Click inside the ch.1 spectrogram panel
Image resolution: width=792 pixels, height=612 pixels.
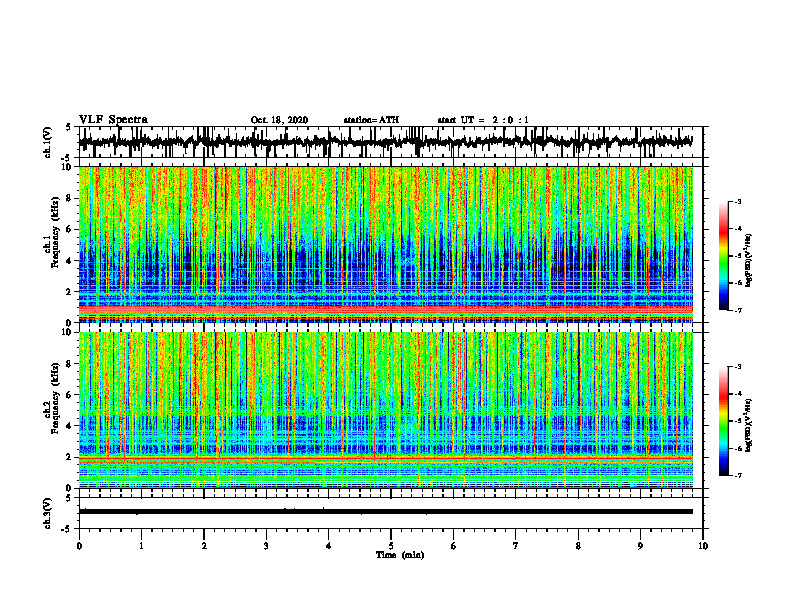tap(385, 244)
